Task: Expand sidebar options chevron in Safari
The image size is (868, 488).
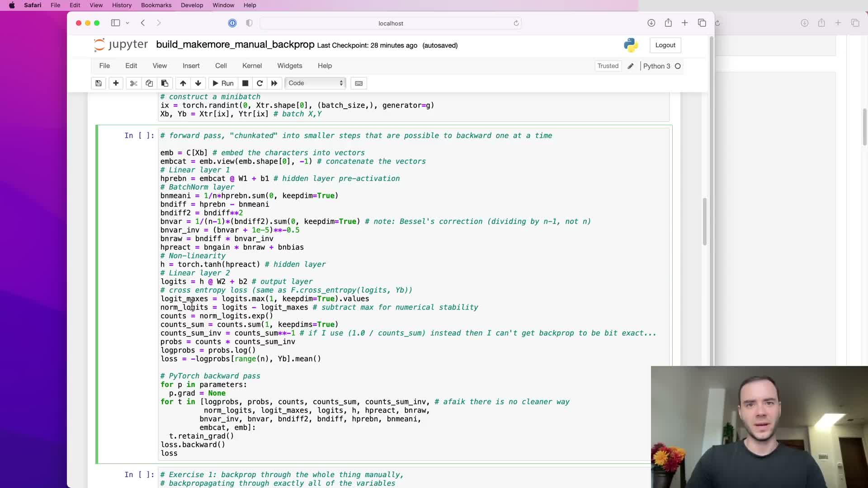Action: 127,23
